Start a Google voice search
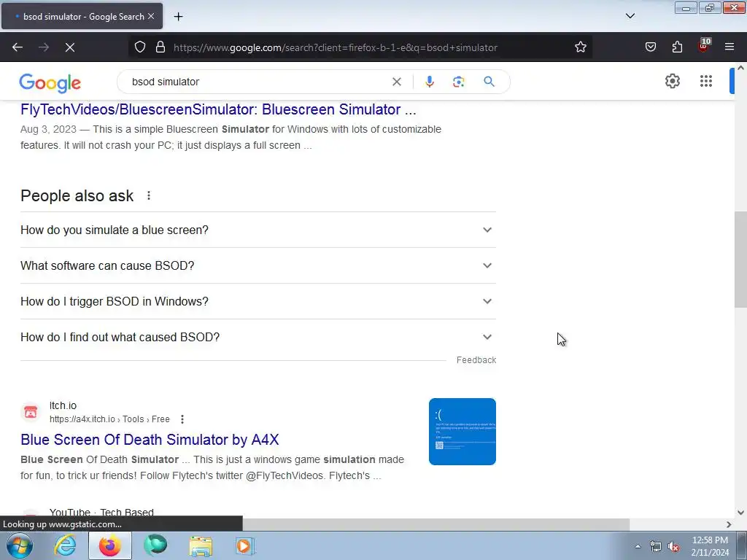Image resolution: width=747 pixels, height=560 pixels. point(429,82)
